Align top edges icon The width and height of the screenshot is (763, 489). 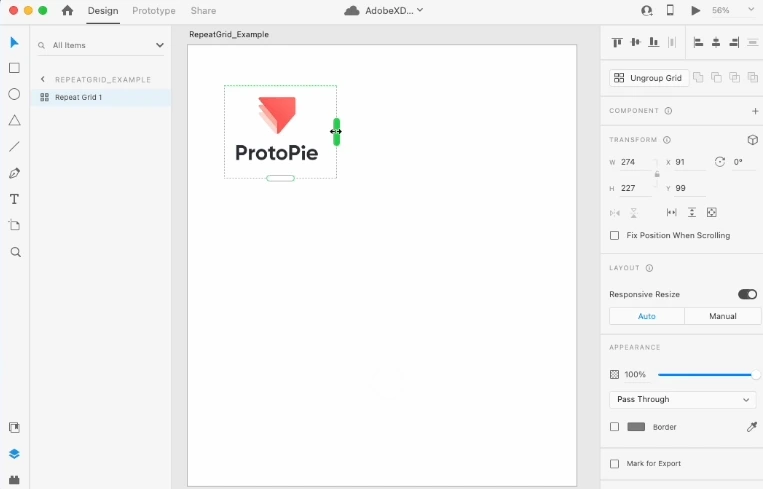(617, 42)
